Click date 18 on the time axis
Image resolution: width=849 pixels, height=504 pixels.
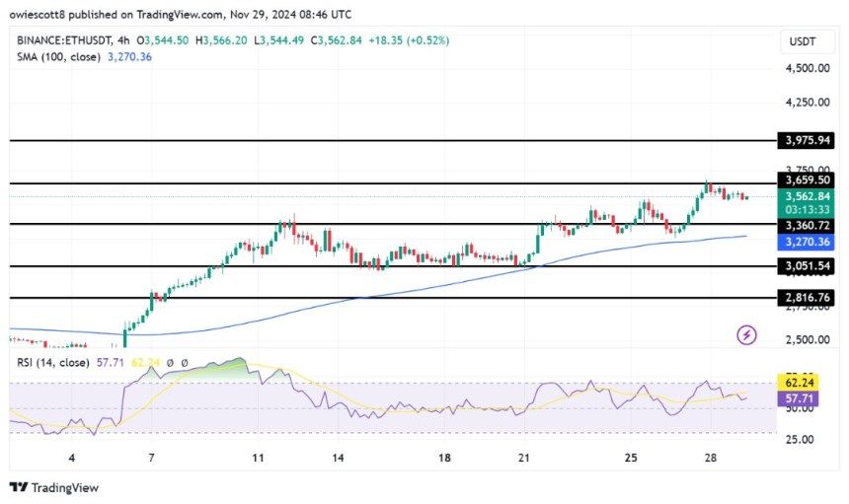tap(444, 458)
